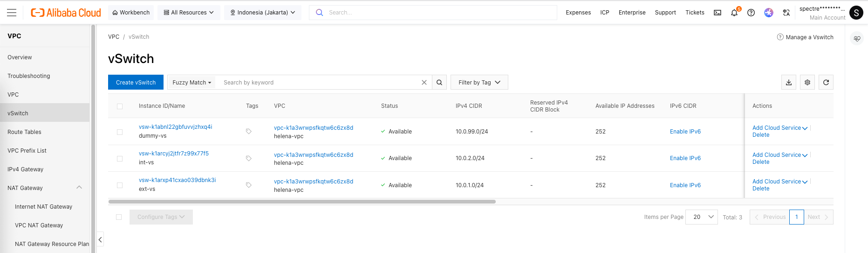Screen dimensions: 868x253
Task: Open the hamburger navigation menu
Action: coord(12,13)
